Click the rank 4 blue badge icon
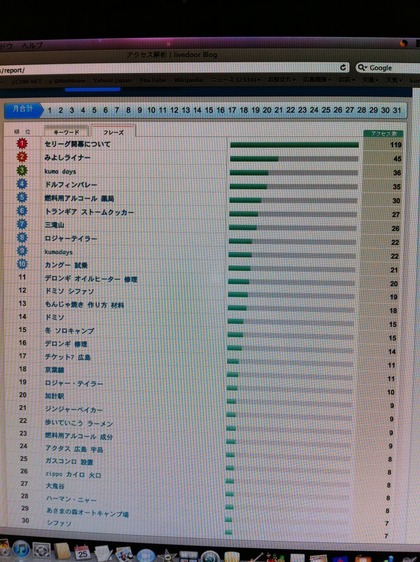Image resolution: width=420 pixels, height=562 pixels. coord(22,184)
